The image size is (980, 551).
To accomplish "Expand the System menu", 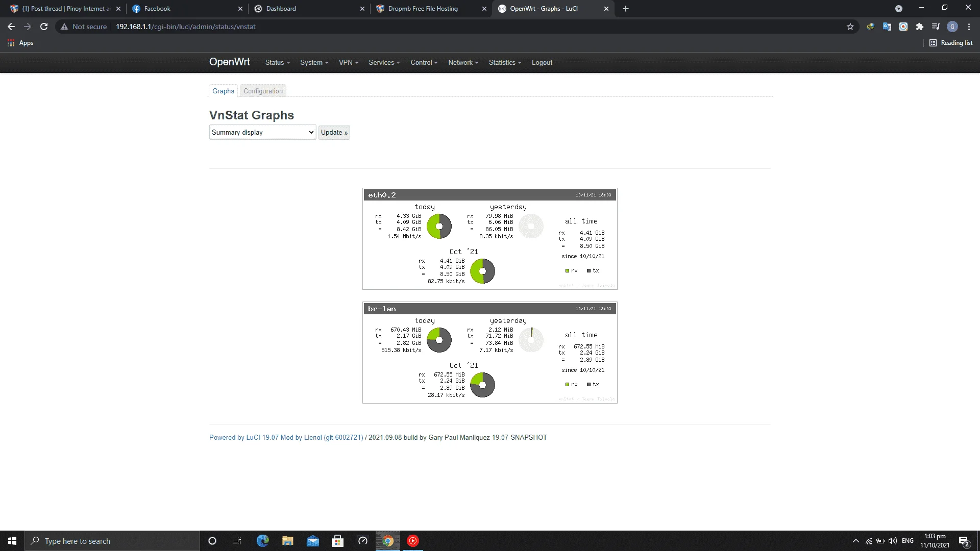I will coord(314,62).
